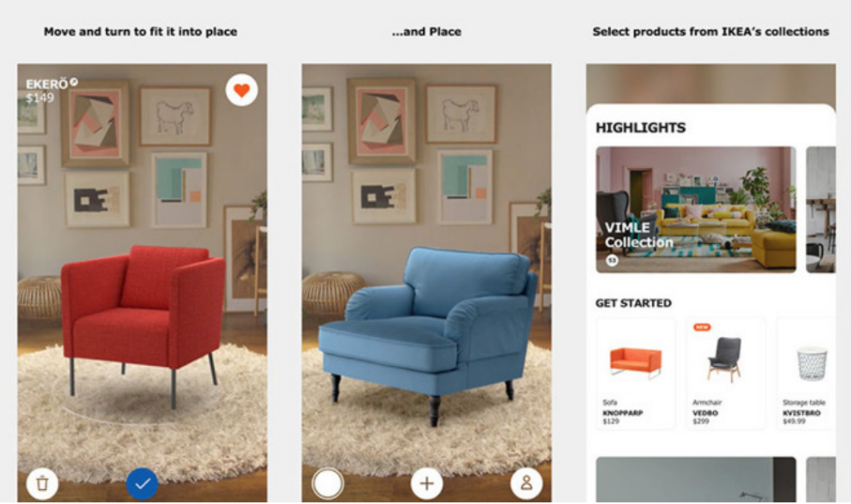
Task: Tap the plus add-product icon
Action: point(426,483)
